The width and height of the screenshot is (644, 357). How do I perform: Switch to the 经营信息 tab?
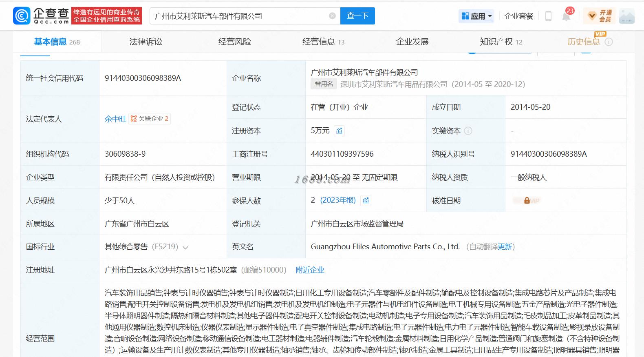pyautogui.click(x=323, y=42)
